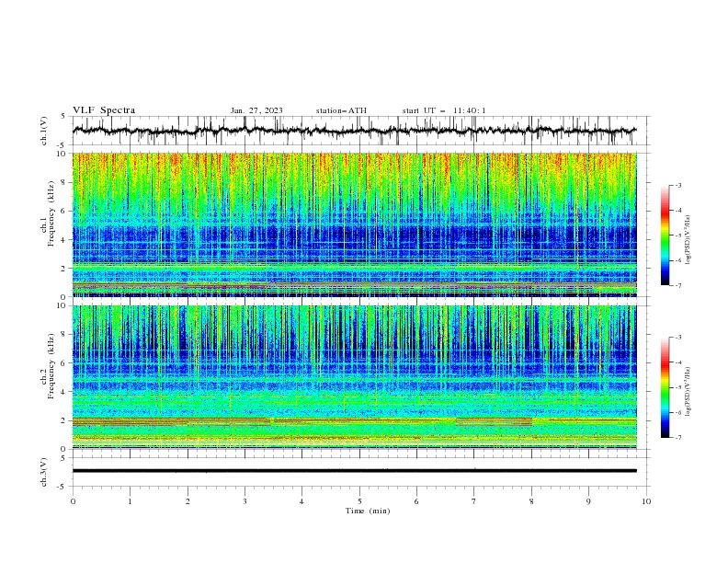Click the lower log(PSD)(V²/Hz) colorbar label
728x563 pixels.
coord(688,392)
